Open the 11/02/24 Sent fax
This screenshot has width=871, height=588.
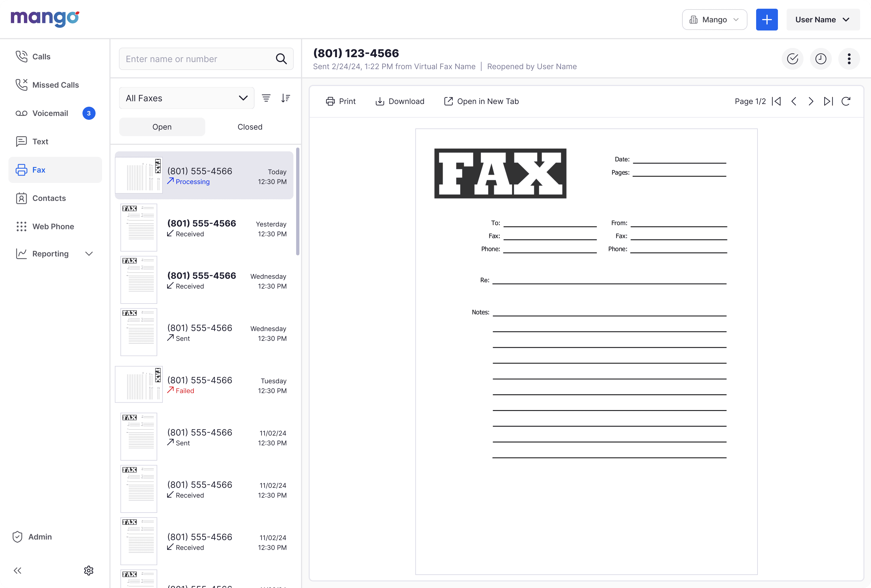tap(204, 437)
